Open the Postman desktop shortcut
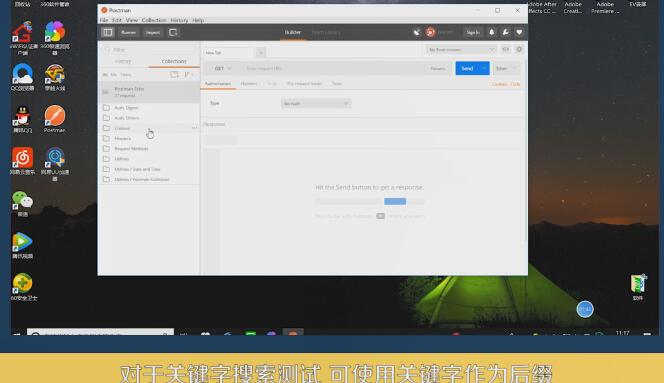The width and height of the screenshot is (664, 383). coord(55,119)
